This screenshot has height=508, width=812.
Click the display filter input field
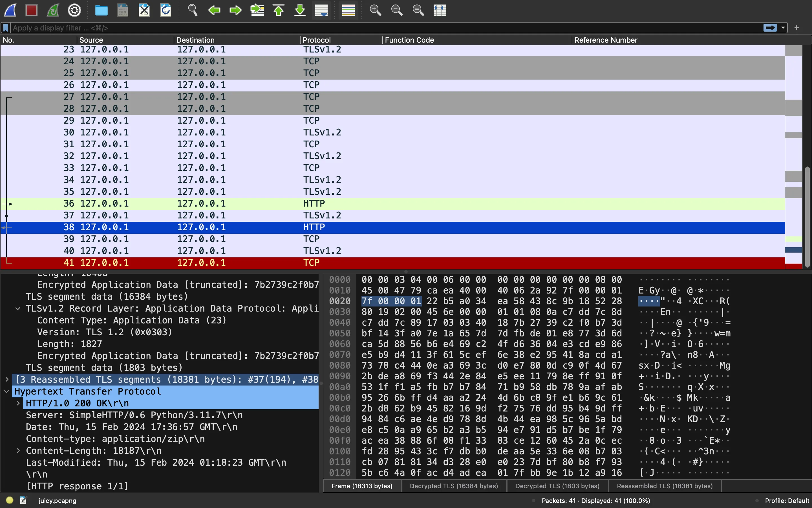pos(386,28)
